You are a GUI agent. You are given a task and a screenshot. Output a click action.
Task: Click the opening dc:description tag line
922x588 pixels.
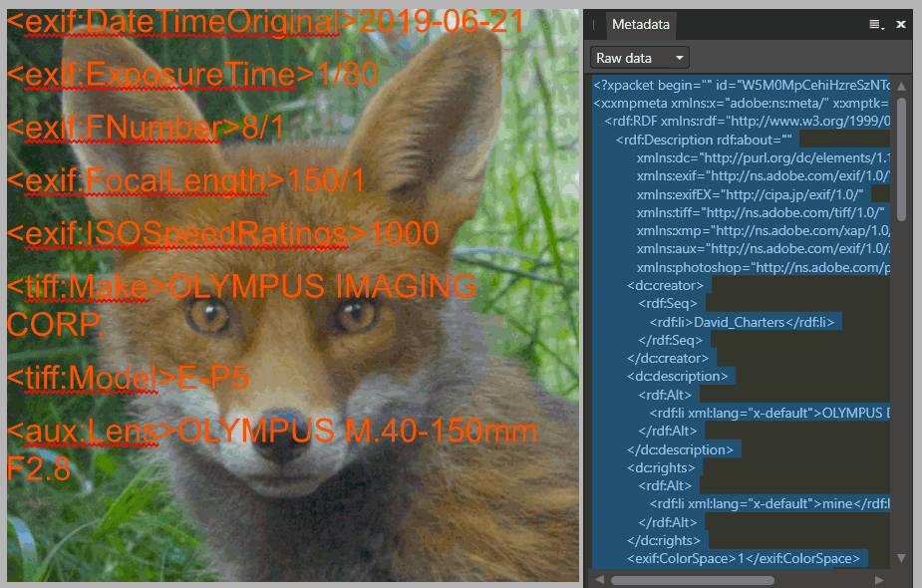680,376
